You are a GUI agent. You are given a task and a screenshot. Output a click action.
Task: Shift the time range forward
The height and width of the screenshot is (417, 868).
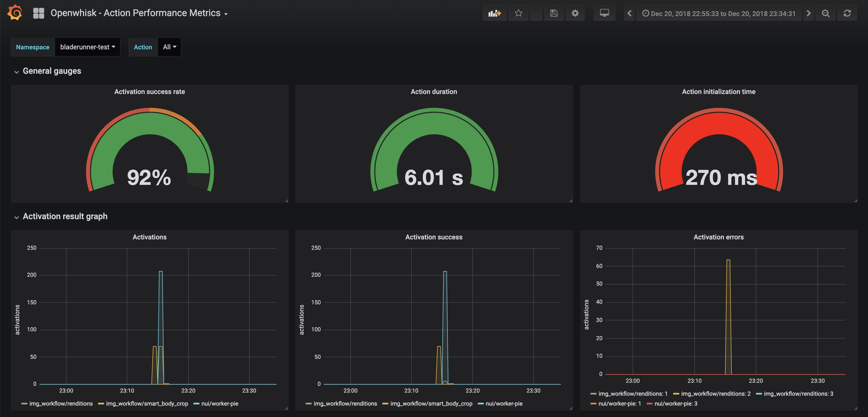(808, 13)
